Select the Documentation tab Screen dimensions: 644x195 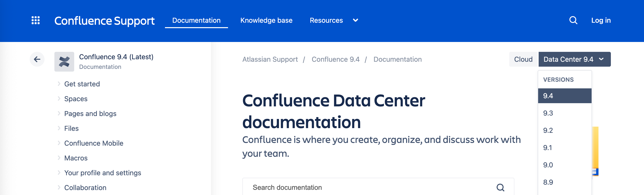pyautogui.click(x=196, y=20)
